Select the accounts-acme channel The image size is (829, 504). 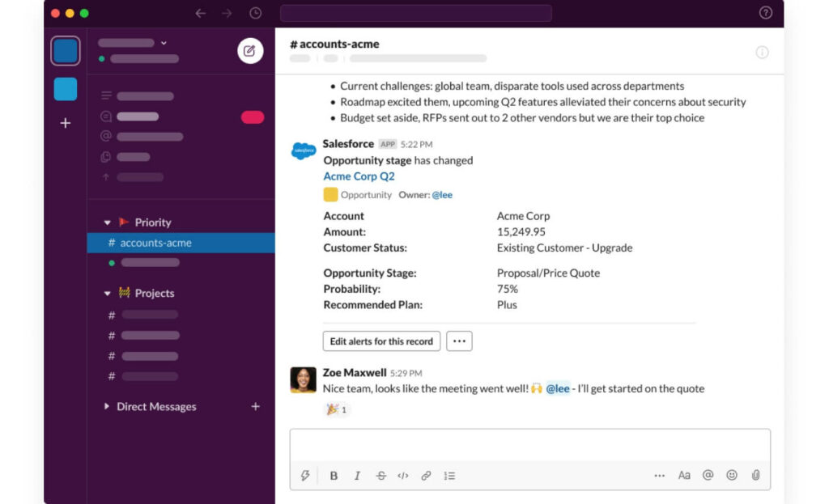pos(181,243)
